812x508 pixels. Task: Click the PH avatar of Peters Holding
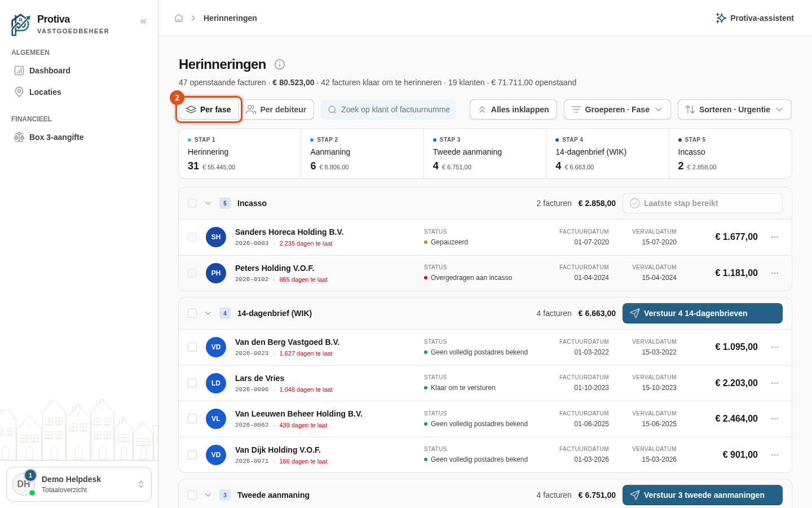pyautogui.click(x=216, y=273)
